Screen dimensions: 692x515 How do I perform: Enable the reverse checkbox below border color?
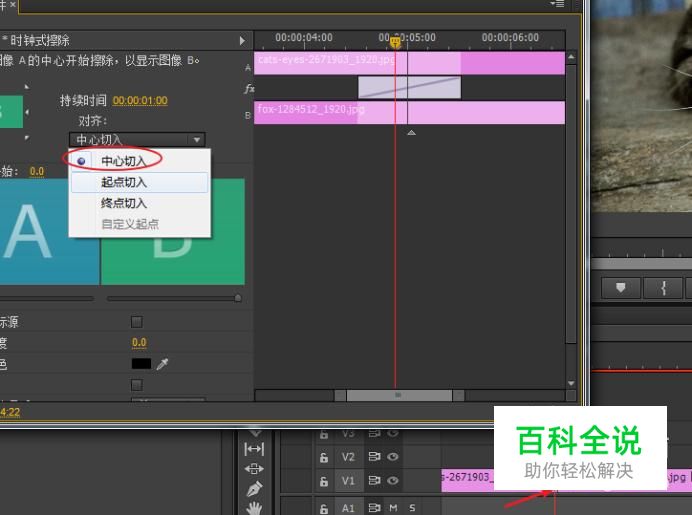pyautogui.click(x=137, y=385)
